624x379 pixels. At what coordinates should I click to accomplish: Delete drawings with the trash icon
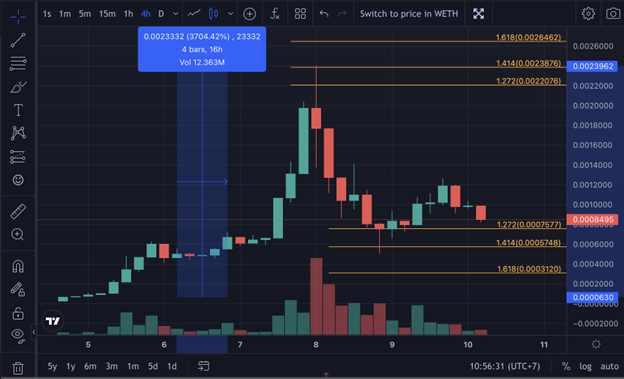18,368
